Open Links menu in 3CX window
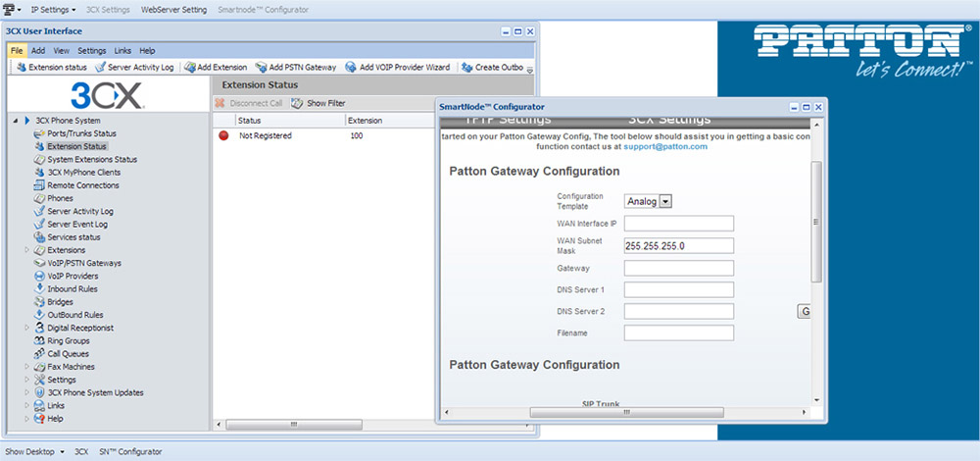This screenshot has width=980, height=461. tap(123, 51)
